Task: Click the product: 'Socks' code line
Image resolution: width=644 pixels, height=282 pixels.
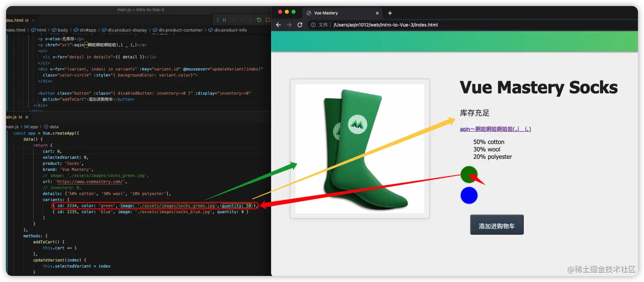Action: 63,163
